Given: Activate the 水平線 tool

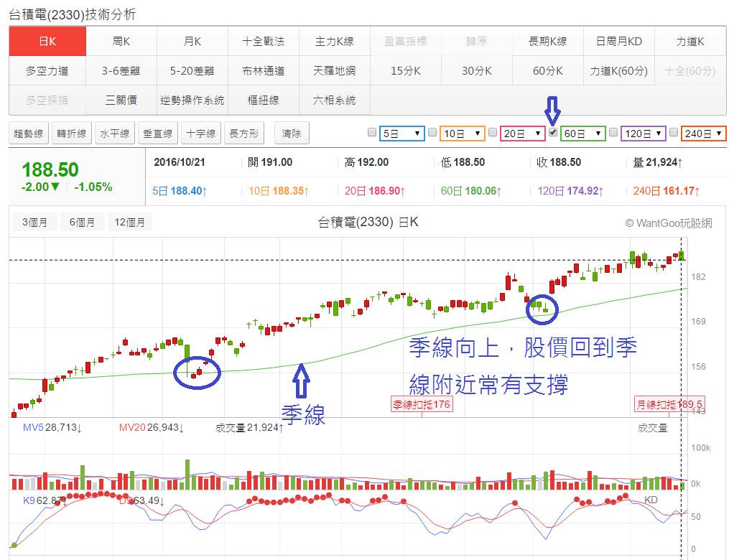Looking at the screenshot, I should click(x=114, y=133).
